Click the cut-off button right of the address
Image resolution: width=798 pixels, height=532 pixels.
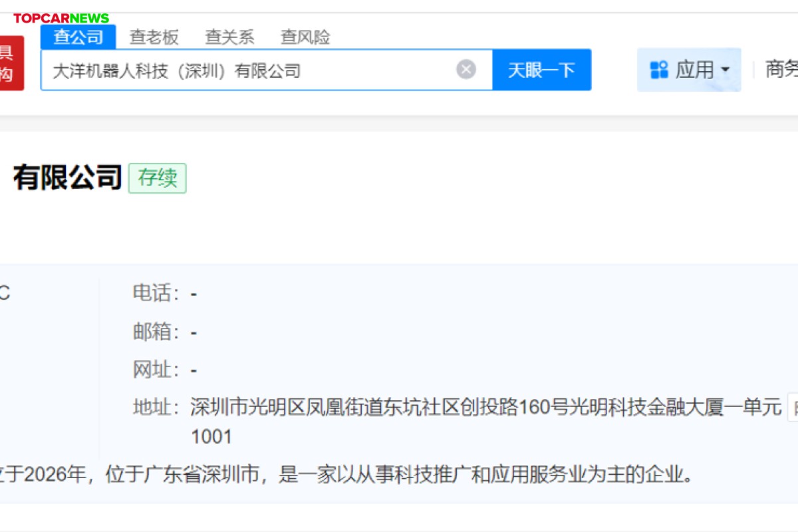793,407
